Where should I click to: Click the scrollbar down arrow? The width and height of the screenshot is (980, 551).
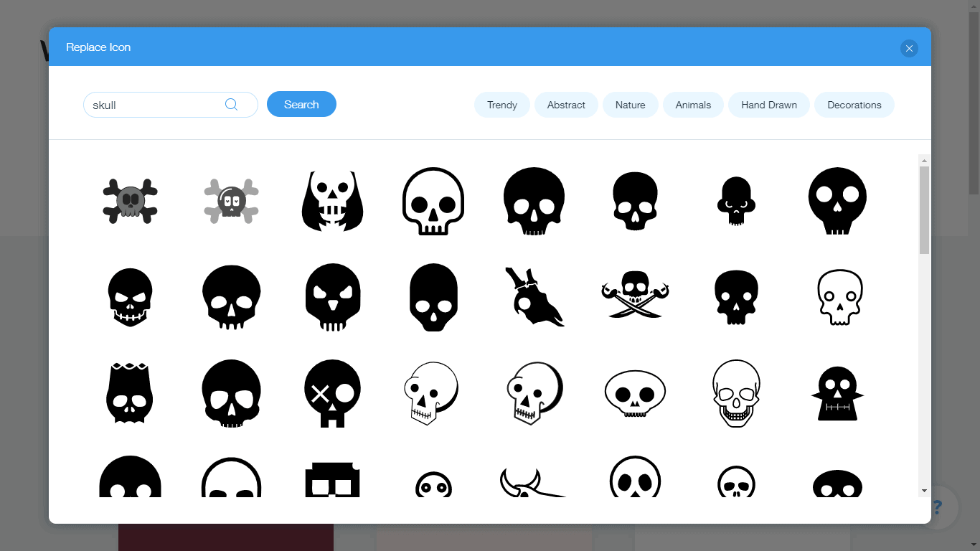tap(924, 491)
